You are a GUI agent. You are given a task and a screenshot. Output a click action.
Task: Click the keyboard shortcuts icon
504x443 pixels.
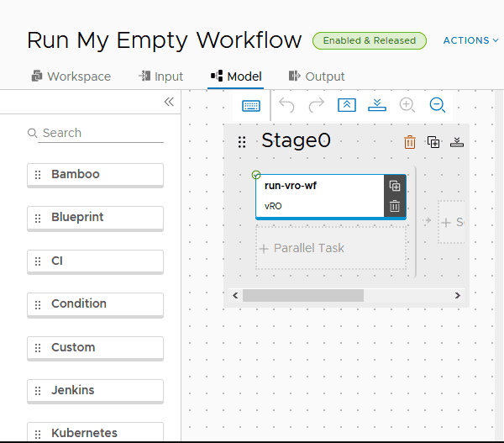coord(251,106)
